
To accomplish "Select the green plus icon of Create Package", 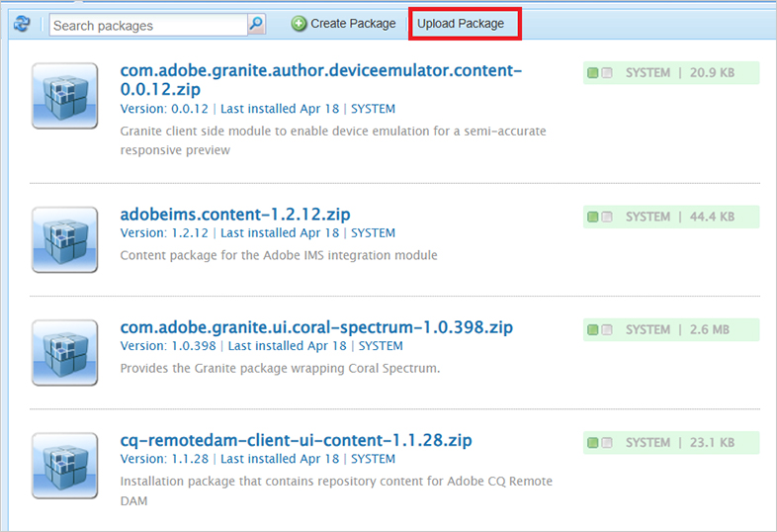I will [299, 24].
